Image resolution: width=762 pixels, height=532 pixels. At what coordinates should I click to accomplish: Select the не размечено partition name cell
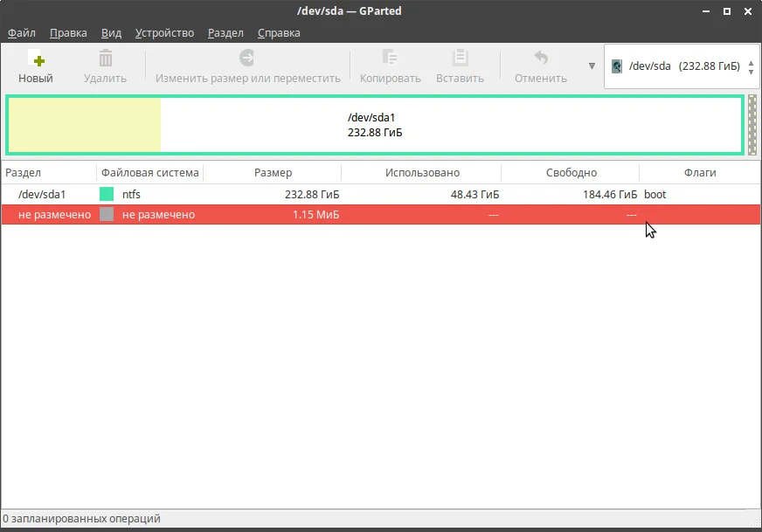coord(54,215)
